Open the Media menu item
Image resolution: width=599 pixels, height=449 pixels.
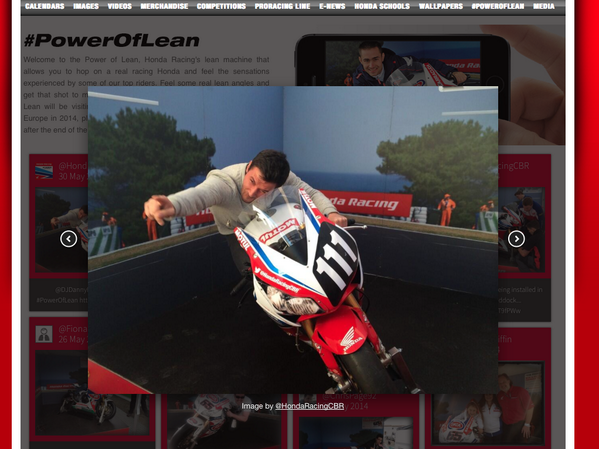click(x=544, y=6)
